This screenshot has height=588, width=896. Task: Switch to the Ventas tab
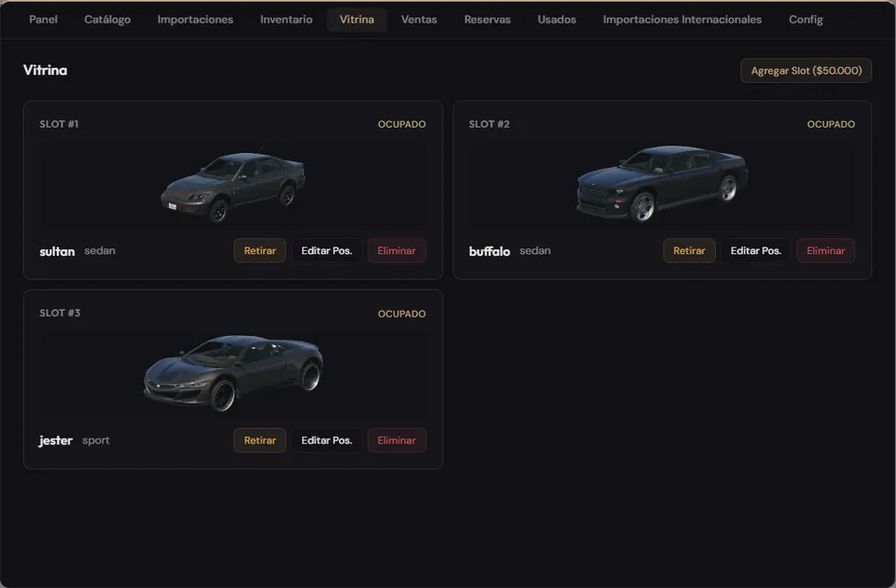tap(419, 20)
